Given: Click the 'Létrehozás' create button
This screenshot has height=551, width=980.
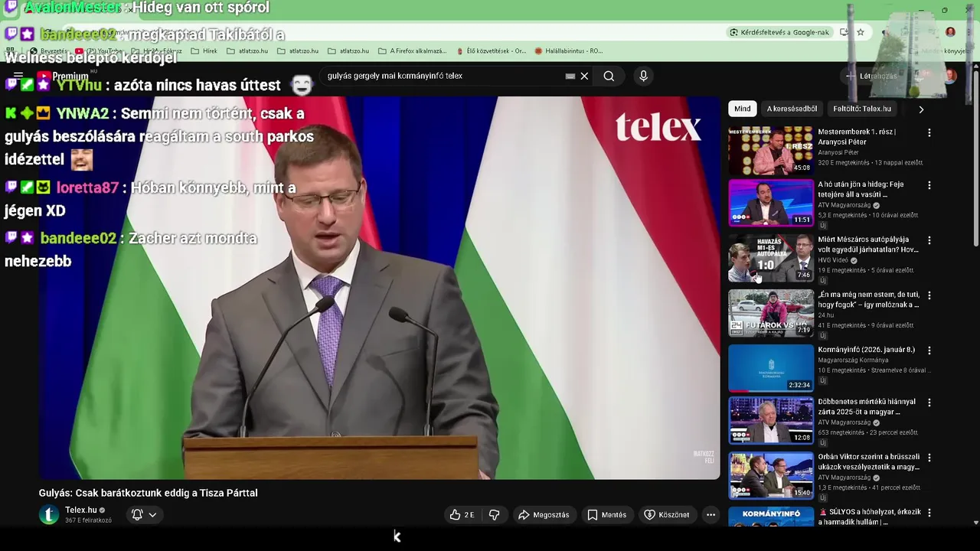Looking at the screenshot, I should [871, 76].
